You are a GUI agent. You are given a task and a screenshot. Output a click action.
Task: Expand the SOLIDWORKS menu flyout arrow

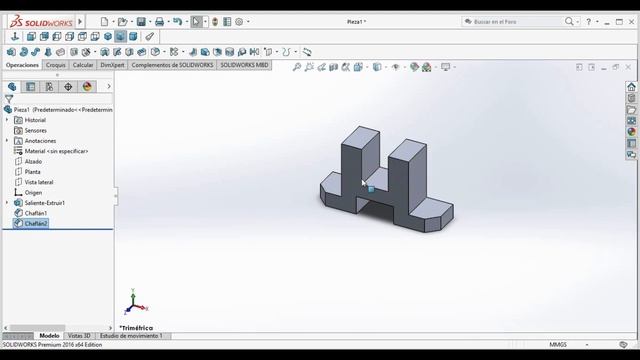coord(80,22)
